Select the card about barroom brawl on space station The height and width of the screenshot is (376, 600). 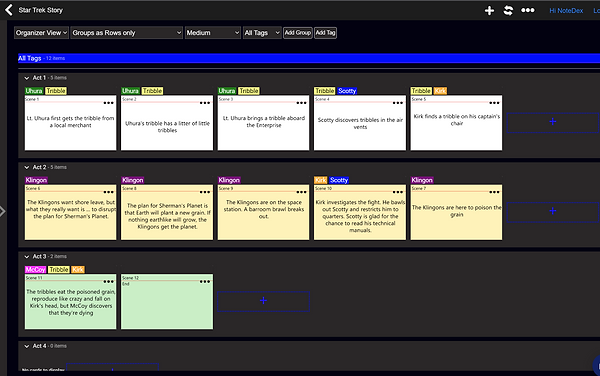tap(263, 212)
